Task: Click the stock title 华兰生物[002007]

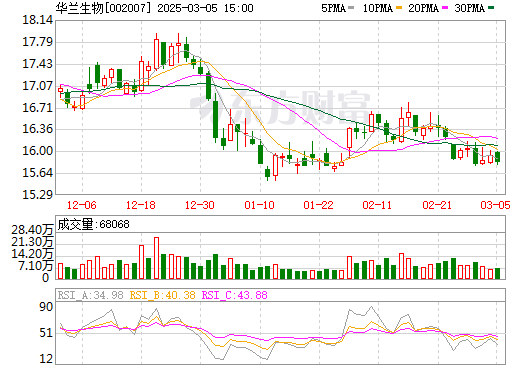Action: 103,8
